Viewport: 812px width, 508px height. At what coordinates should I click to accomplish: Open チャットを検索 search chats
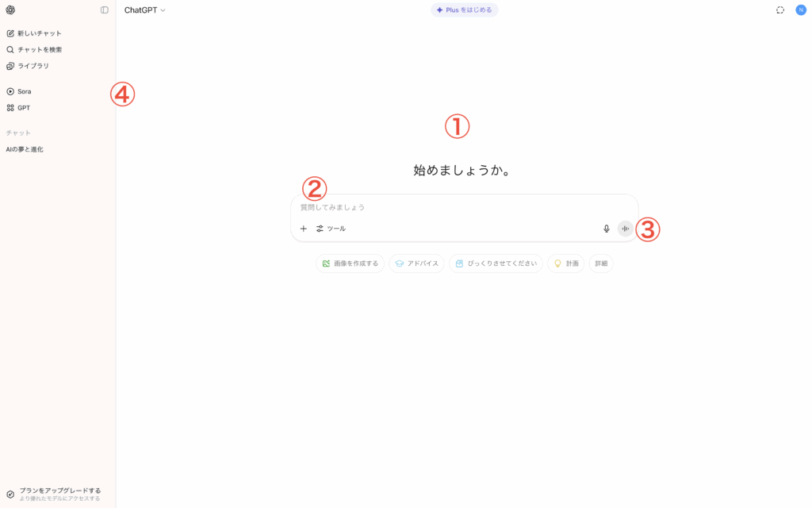coord(39,49)
